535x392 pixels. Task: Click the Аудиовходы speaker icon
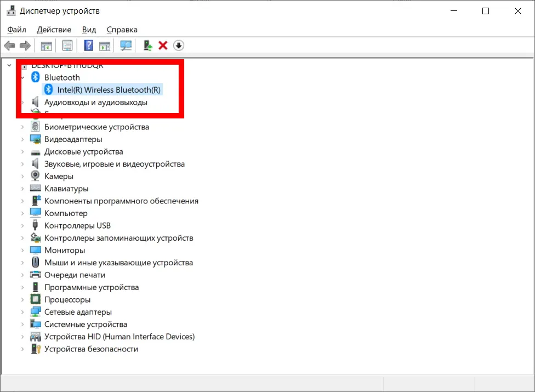pyautogui.click(x=35, y=101)
